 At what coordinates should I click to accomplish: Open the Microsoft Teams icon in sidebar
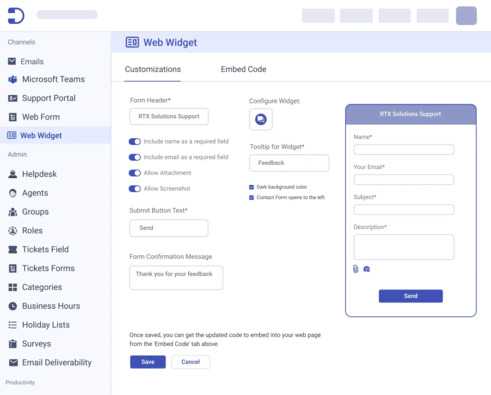pos(13,79)
